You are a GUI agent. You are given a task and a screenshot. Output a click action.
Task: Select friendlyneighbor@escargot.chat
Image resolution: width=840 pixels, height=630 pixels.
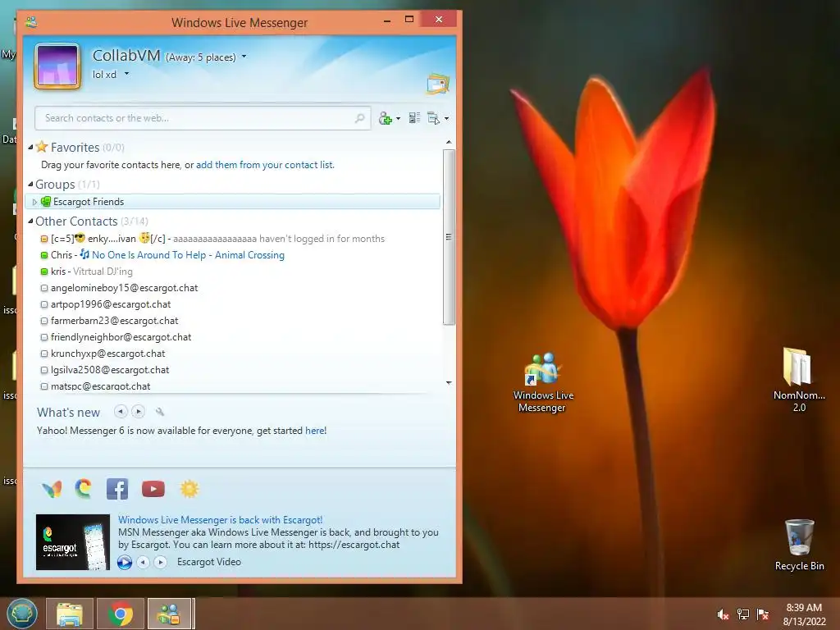coord(234,337)
